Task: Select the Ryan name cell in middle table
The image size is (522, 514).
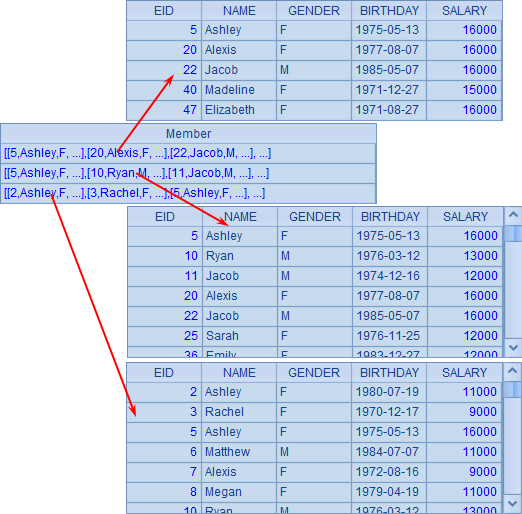Action: click(x=240, y=256)
